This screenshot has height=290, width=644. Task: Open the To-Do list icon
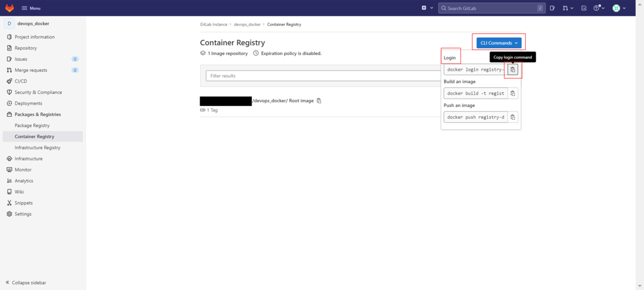tap(584, 8)
